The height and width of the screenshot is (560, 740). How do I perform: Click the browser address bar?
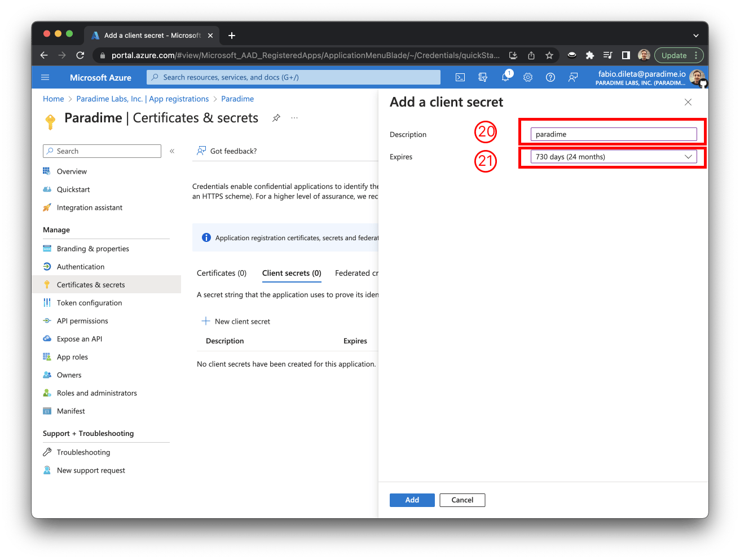click(305, 55)
